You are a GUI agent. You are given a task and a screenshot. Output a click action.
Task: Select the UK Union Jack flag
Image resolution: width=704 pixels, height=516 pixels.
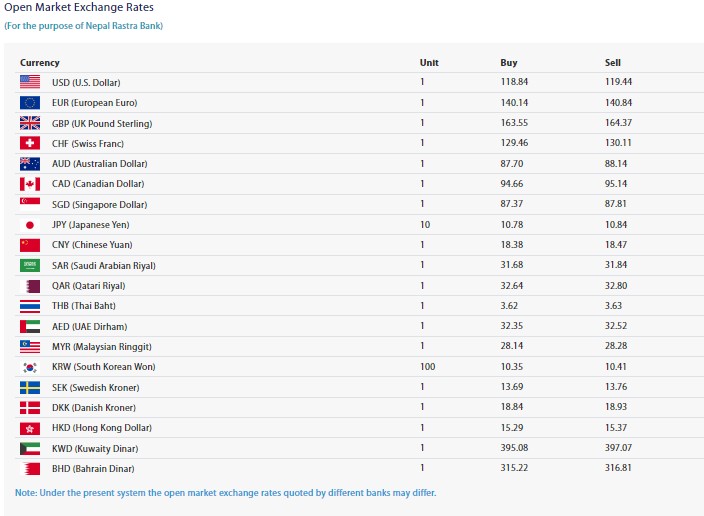coord(30,123)
